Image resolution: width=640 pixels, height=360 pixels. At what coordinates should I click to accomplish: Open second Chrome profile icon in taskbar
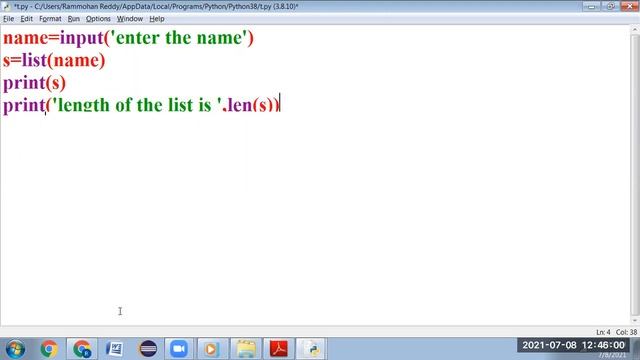point(82,349)
